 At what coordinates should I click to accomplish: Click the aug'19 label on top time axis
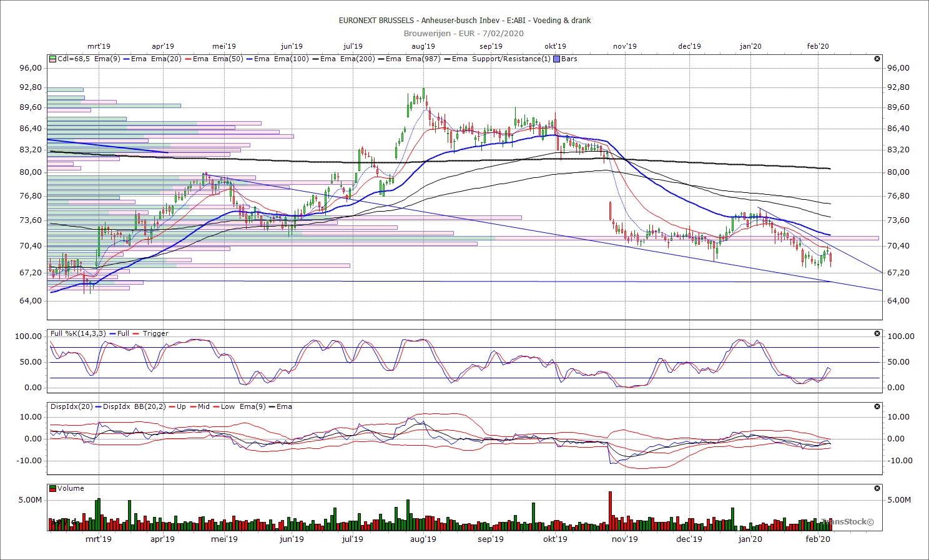[x=423, y=46]
